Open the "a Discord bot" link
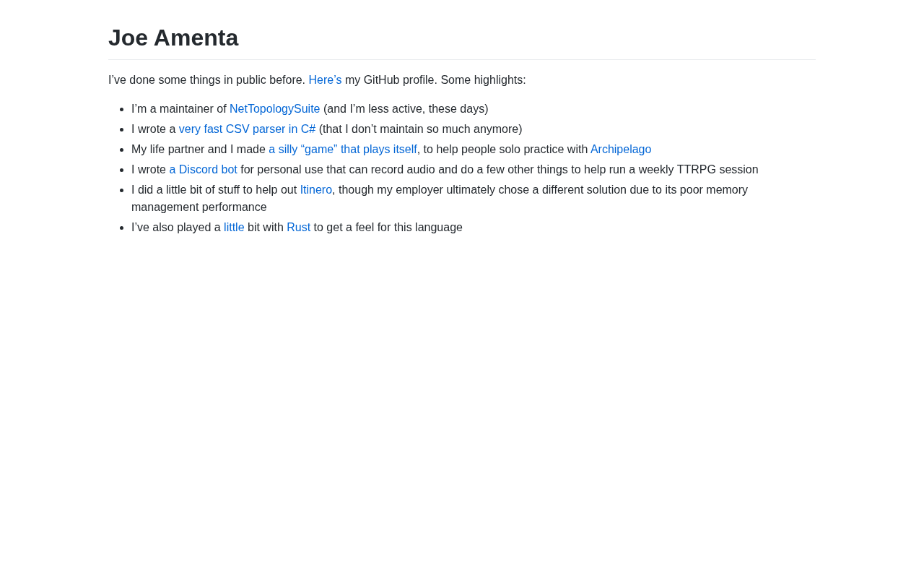The width and height of the screenshot is (924, 578). point(203,170)
